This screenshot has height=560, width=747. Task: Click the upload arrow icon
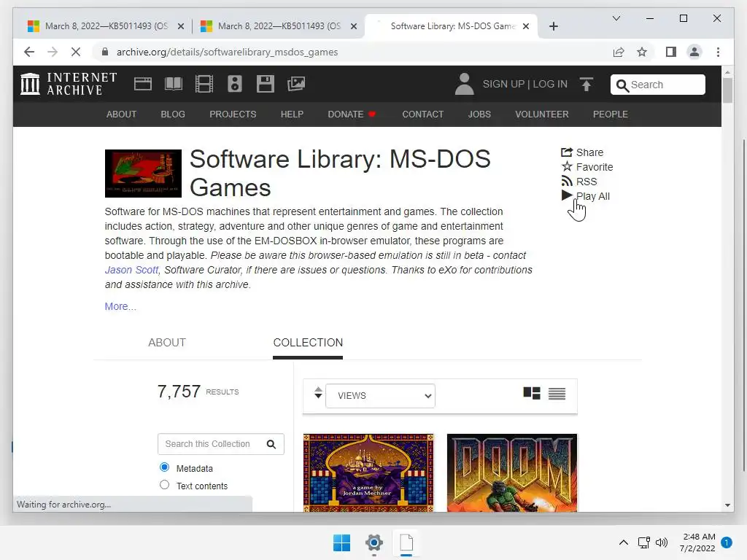pyautogui.click(x=587, y=85)
